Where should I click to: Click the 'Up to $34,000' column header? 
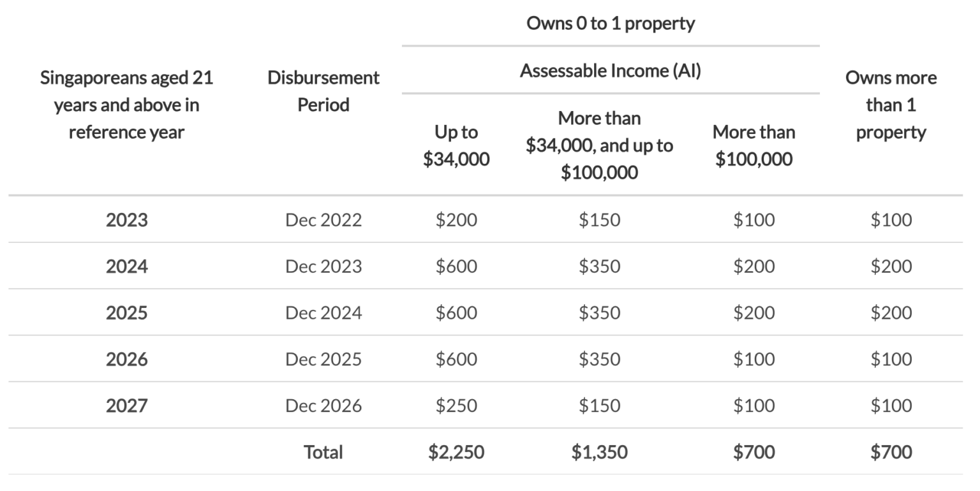[x=456, y=145]
